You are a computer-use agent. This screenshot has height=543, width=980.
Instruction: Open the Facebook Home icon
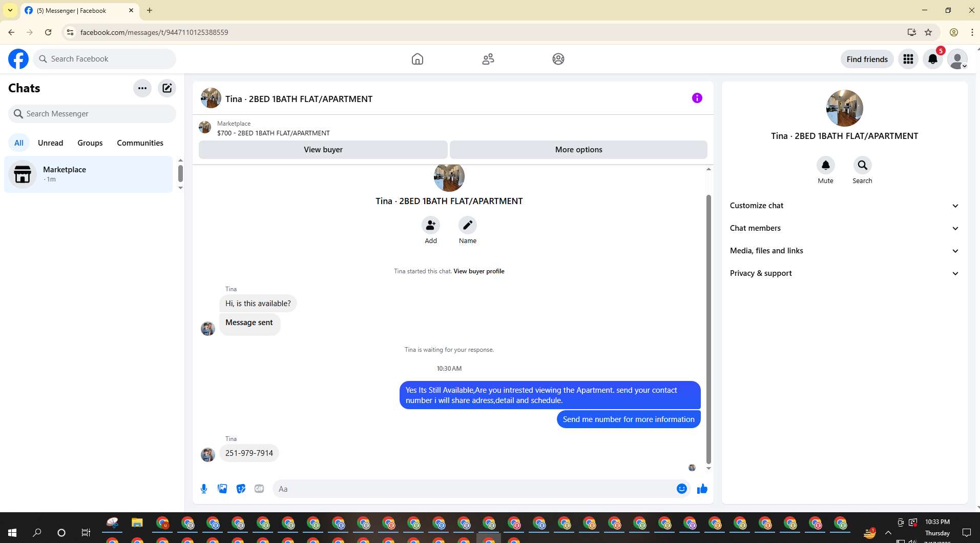pyautogui.click(x=418, y=59)
